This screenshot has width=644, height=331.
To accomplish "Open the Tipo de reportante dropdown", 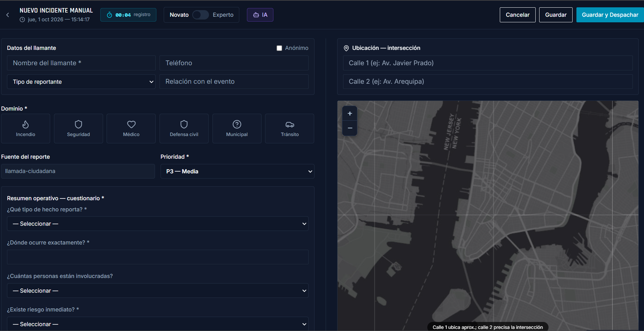I will 81,82.
